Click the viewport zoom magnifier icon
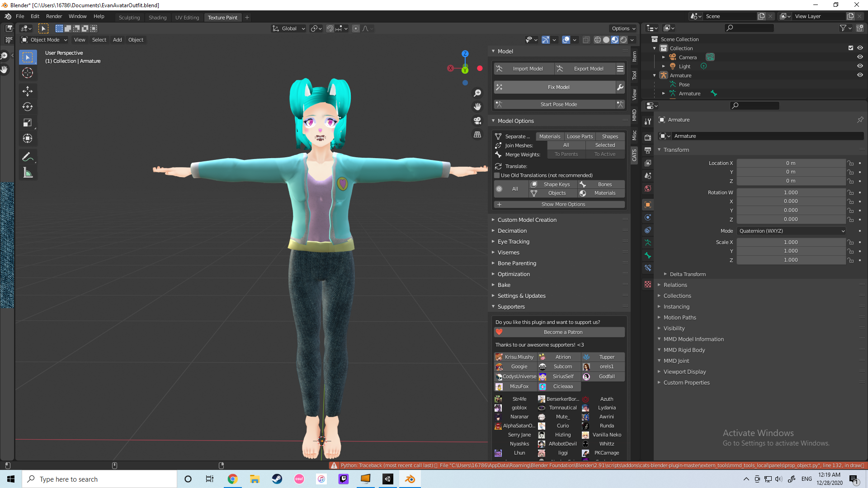The width and height of the screenshot is (868, 488). (477, 93)
